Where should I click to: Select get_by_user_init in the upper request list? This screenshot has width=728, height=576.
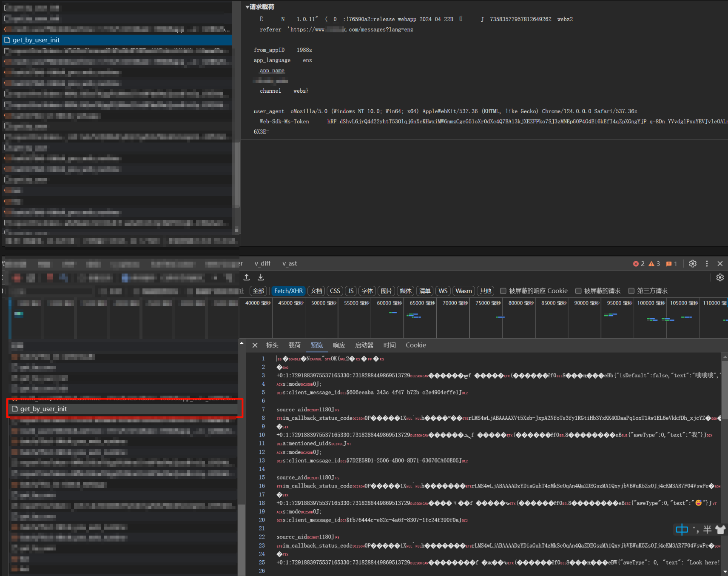pyautogui.click(x=117, y=40)
